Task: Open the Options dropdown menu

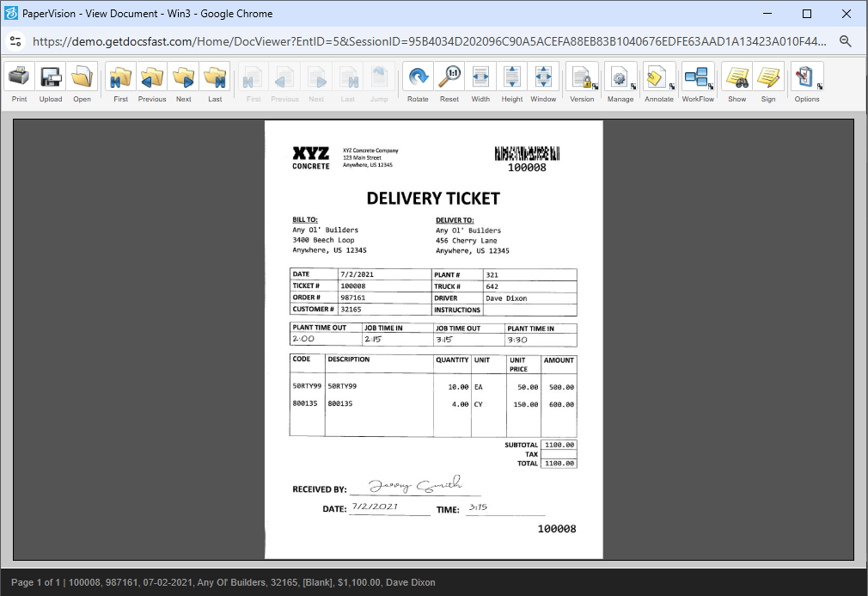Action: coord(807,78)
